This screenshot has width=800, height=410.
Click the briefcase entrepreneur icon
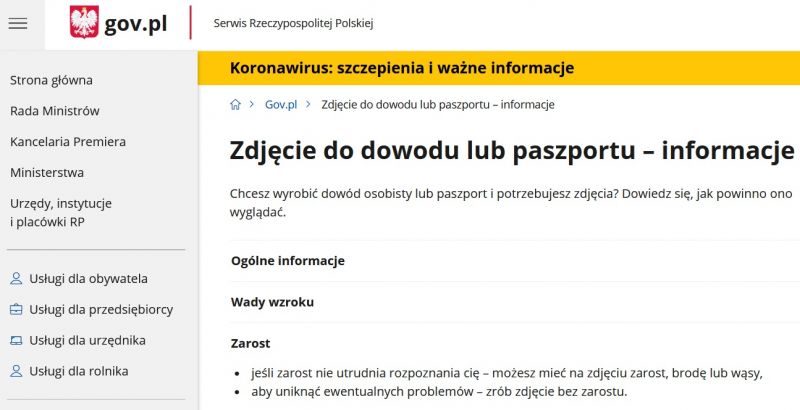[16, 310]
